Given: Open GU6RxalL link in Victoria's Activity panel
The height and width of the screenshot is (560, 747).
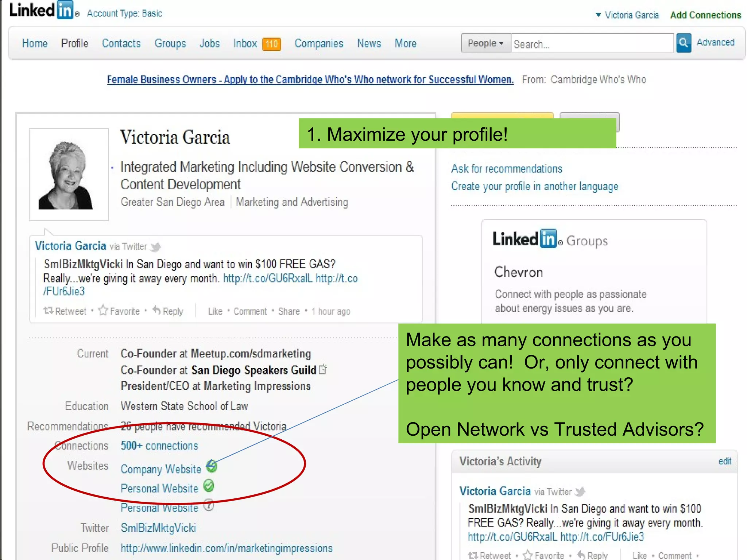Looking at the screenshot, I should (x=512, y=537).
